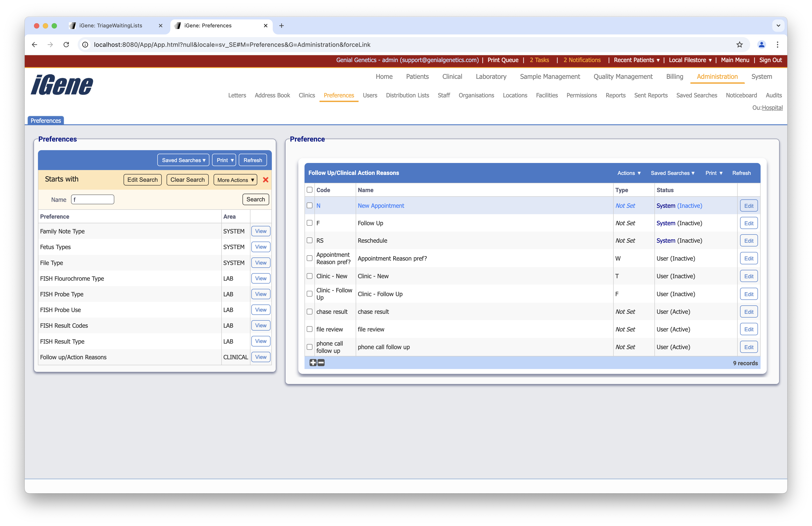Open the new browser tab plus icon
Screen dimensions: 812x526
pyautogui.click(x=282, y=26)
